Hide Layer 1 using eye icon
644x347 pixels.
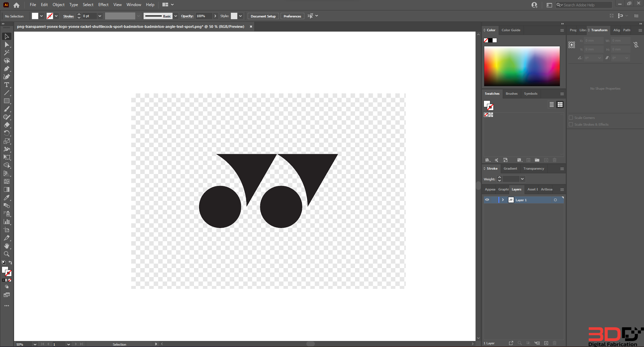pyautogui.click(x=487, y=200)
